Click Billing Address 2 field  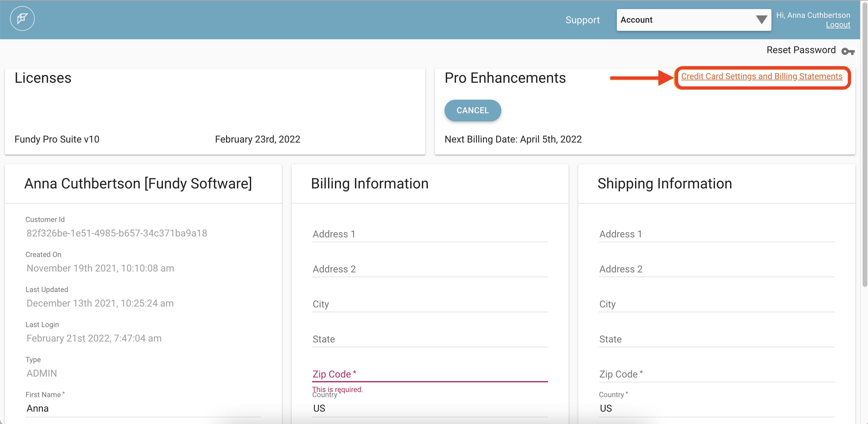point(430,269)
